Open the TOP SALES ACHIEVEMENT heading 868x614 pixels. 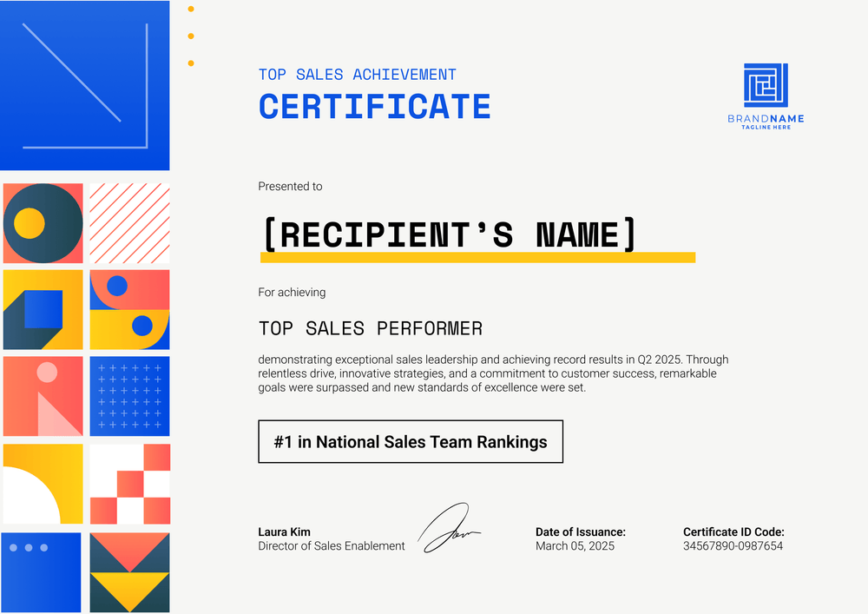356,75
